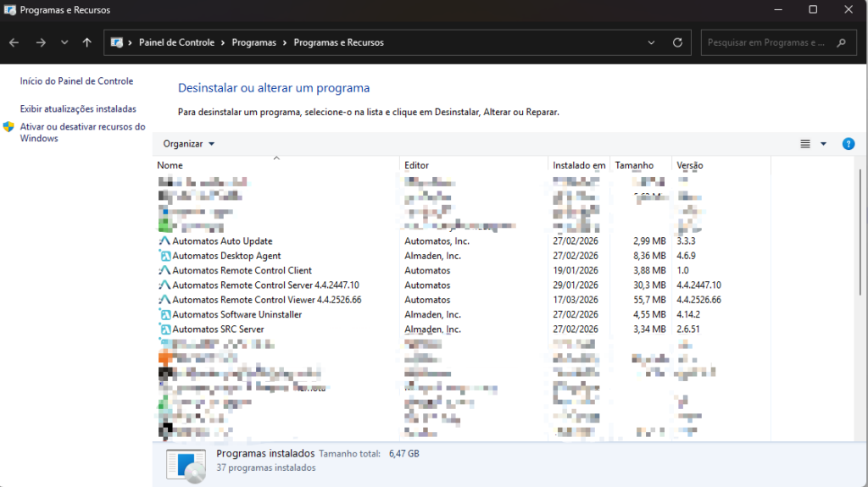This screenshot has width=868, height=487.
Task: Select Automatos SRC Server entry
Action: tap(218, 329)
